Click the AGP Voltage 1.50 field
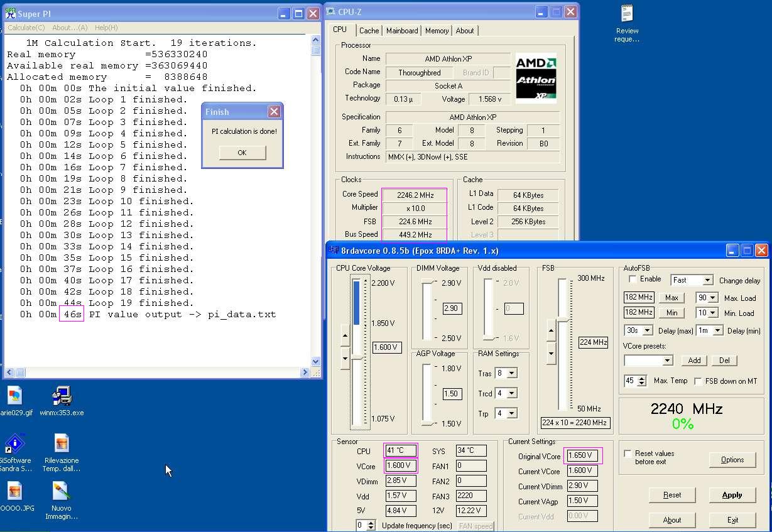Image resolution: width=772 pixels, height=532 pixels. [x=451, y=394]
